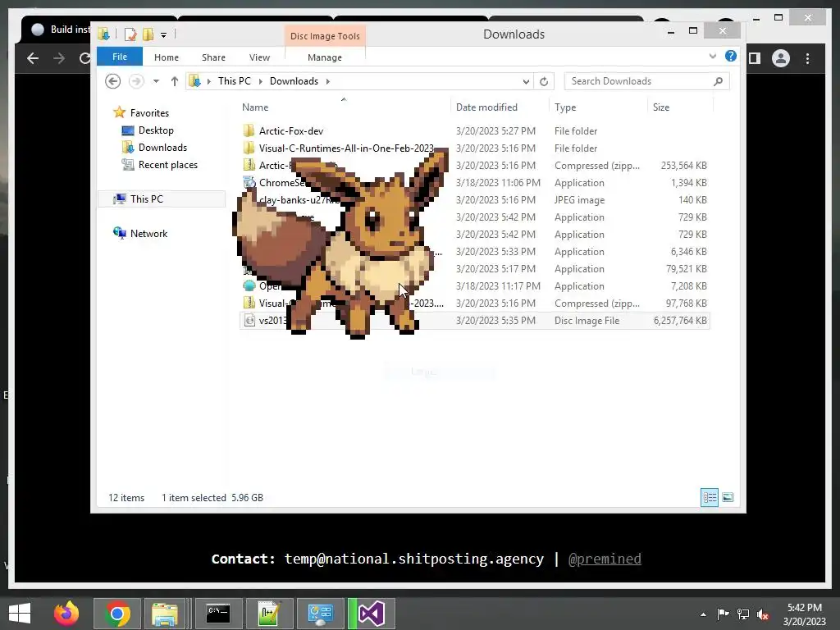Expand the ribbon with the chevron

[x=713, y=57]
